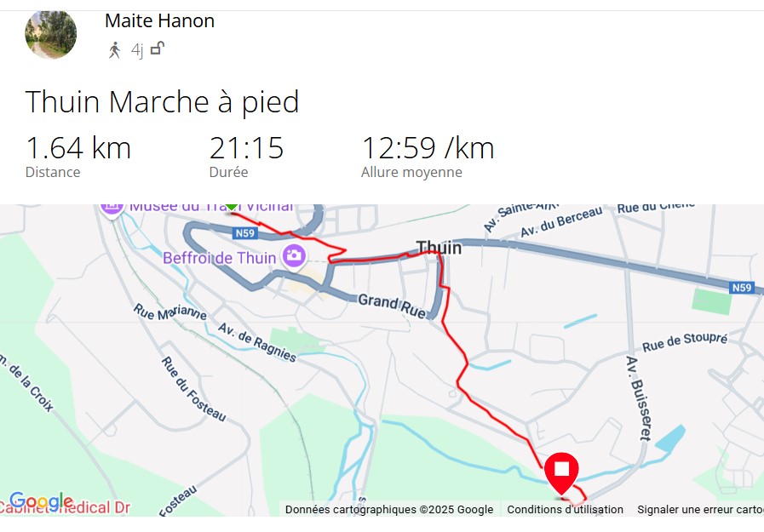Click the green route start marker
The height and width of the screenshot is (532, 764).
232,208
